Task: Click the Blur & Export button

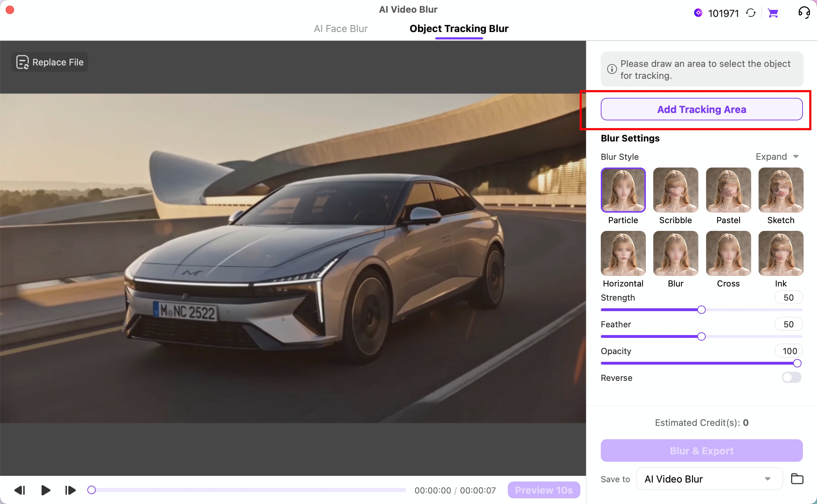Action: coord(701,451)
